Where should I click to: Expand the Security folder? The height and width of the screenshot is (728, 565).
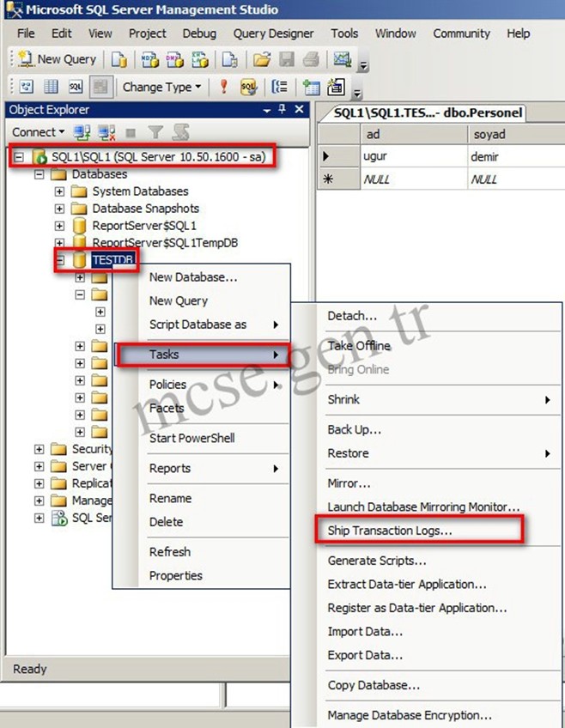(39, 449)
